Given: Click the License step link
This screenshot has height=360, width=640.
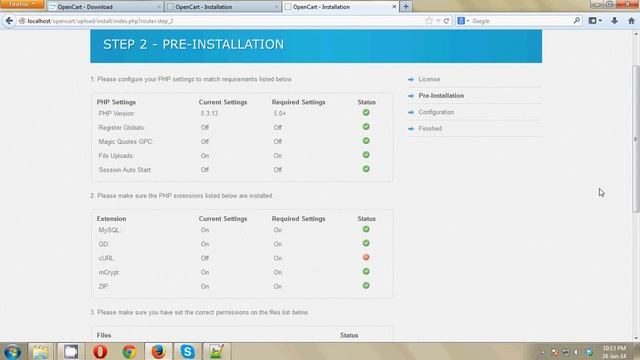Looking at the screenshot, I should tap(429, 79).
